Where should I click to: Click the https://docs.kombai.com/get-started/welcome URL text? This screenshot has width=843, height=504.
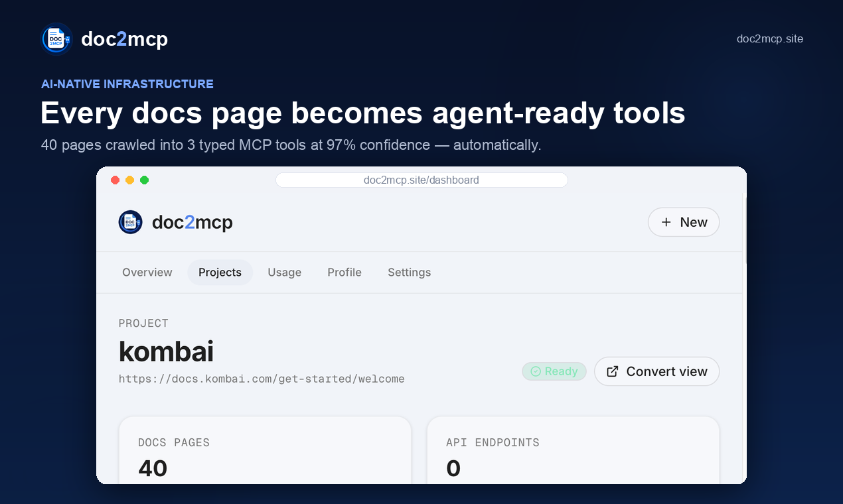[x=262, y=379]
